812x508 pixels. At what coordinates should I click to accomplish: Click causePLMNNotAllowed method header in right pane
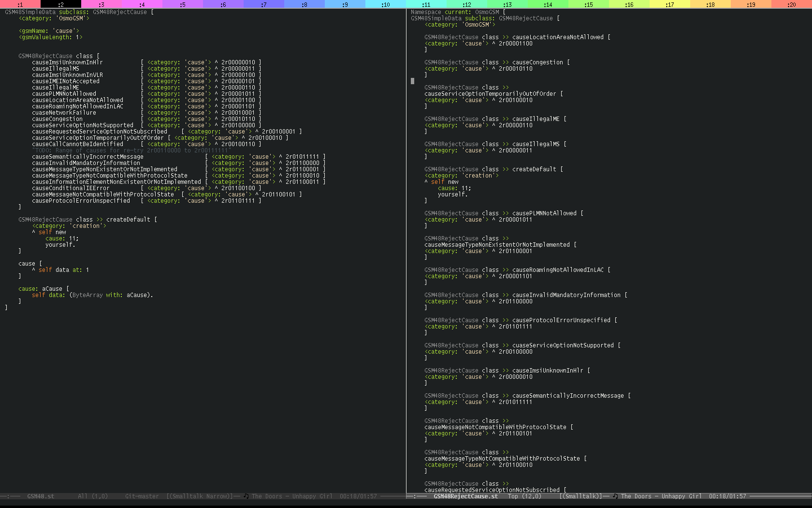[504, 213]
